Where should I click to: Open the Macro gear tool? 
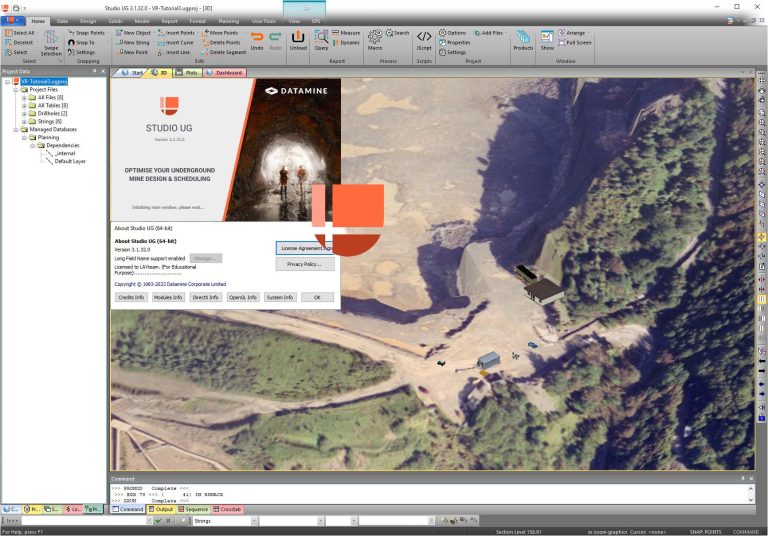[x=375, y=41]
